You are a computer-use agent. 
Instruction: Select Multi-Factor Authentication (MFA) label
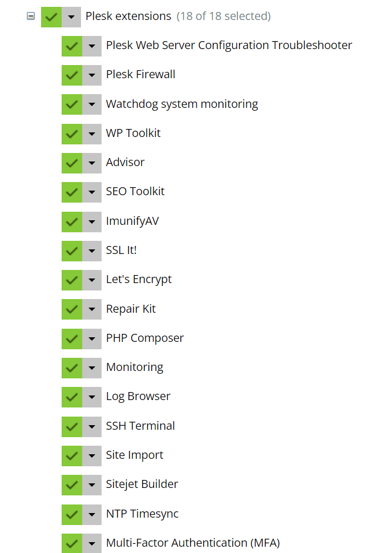[x=193, y=543]
